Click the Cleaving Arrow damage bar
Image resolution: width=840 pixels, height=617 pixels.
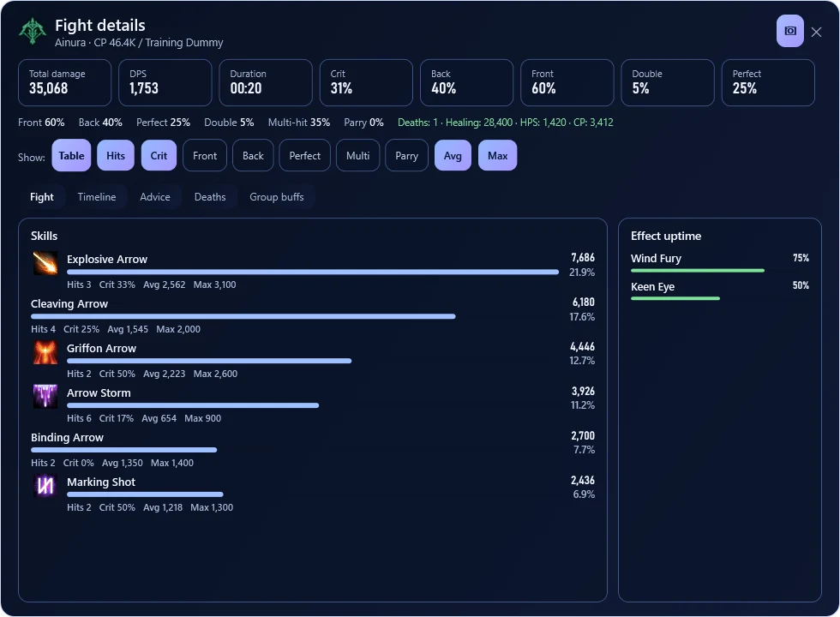click(x=243, y=316)
